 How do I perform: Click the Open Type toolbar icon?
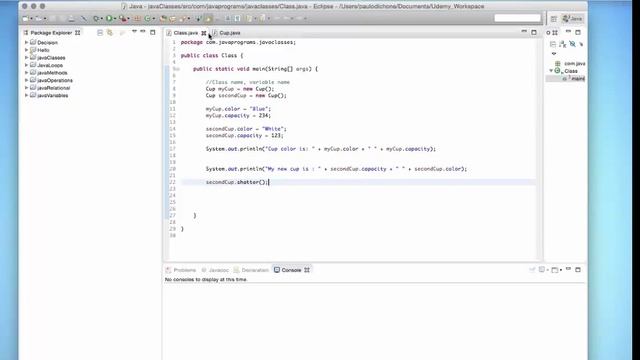164,18
